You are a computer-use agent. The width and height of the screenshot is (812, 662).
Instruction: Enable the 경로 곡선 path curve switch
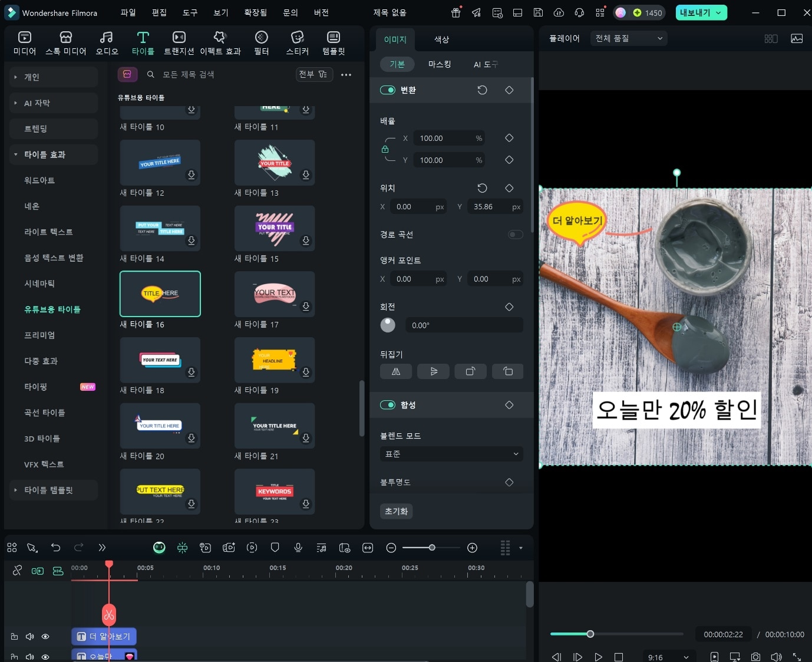(516, 235)
